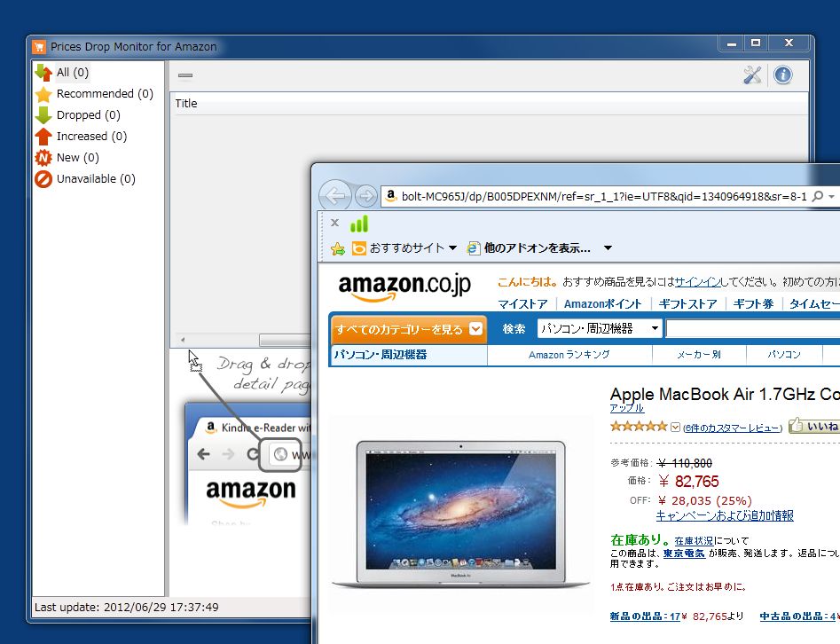The image size is (840, 644).
Task: Open the Amazonポイント tab
Action: (x=602, y=303)
